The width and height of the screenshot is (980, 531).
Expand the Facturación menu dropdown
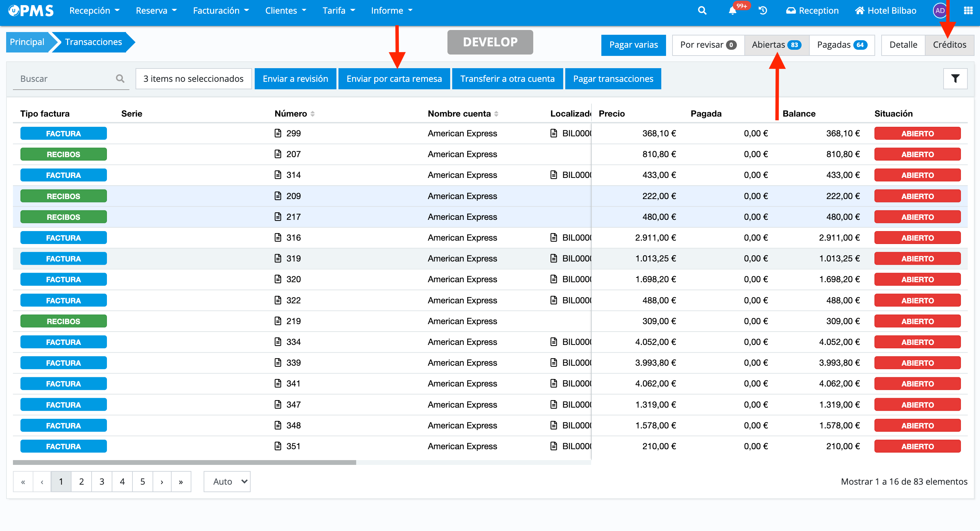pos(221,11)
